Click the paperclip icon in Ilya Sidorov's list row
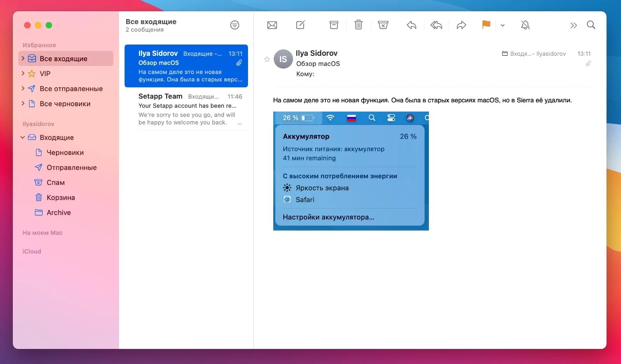Viewport: 621px width, 364px height. [239, 63]
